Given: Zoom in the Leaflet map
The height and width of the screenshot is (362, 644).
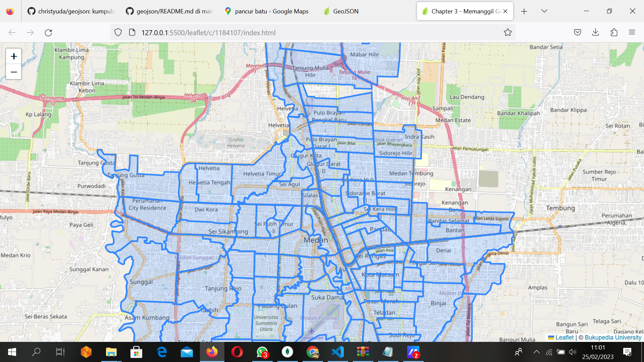Looking at the screenshot, I should 14,56.
